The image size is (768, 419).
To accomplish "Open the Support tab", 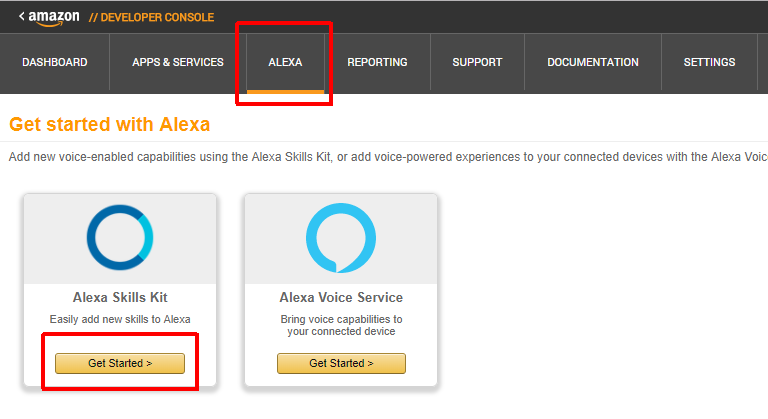I will [x=477, y=62].
